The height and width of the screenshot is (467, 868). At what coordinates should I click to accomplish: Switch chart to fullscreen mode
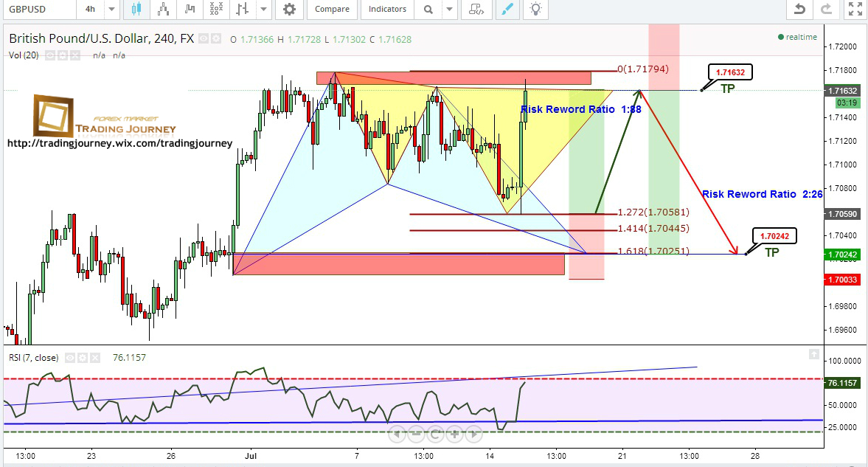[855, 9]
